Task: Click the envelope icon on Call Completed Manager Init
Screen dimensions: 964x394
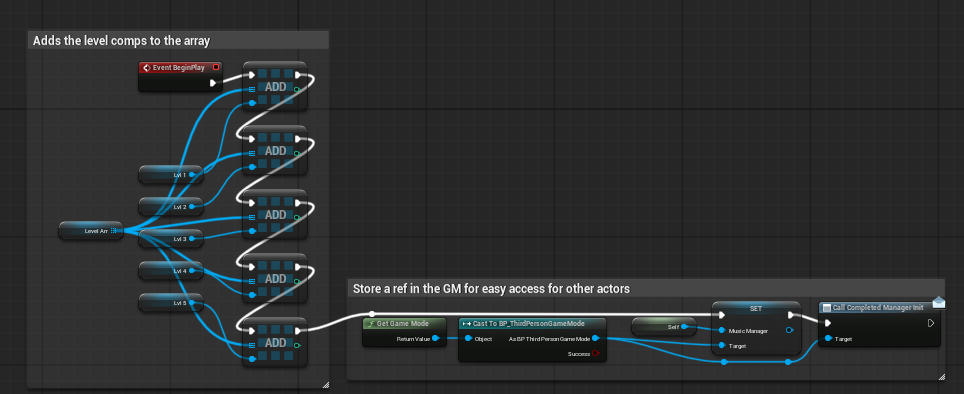Action: point(938,301)
